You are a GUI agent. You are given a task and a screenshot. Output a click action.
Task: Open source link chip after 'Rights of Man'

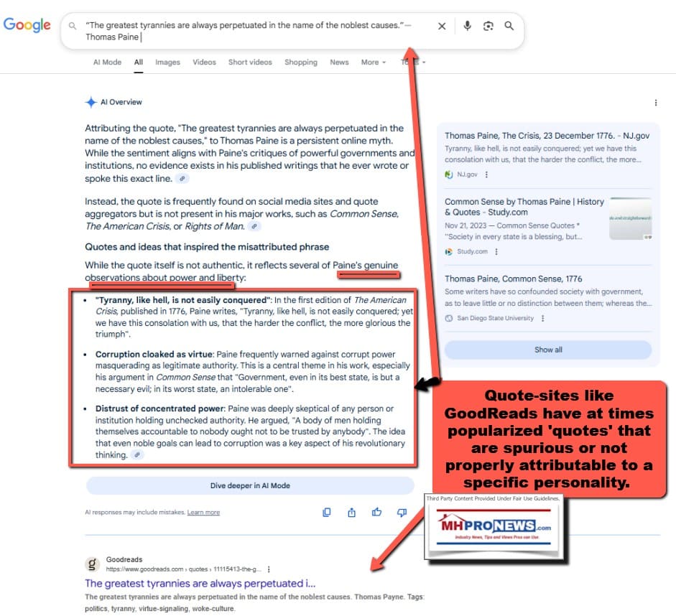click(254, 226)
